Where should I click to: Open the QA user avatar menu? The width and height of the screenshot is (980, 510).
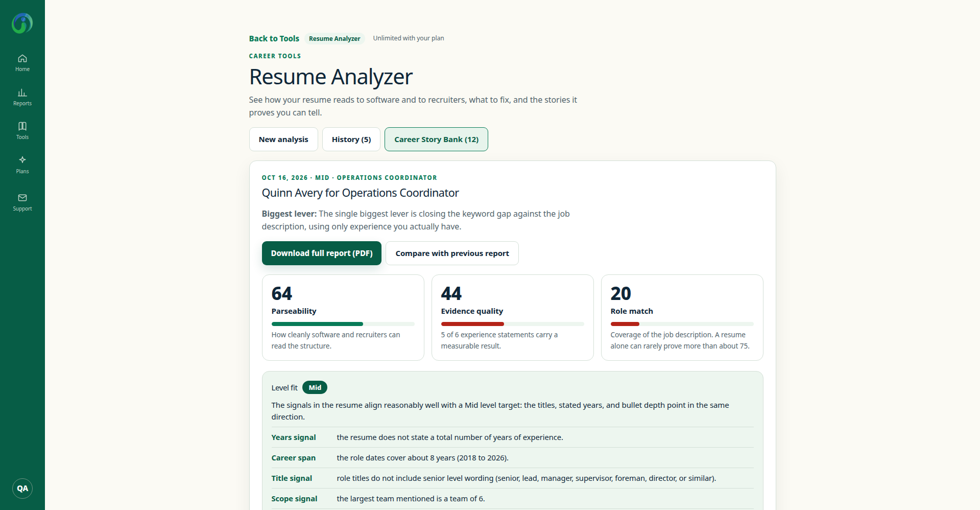click(22, 489)
